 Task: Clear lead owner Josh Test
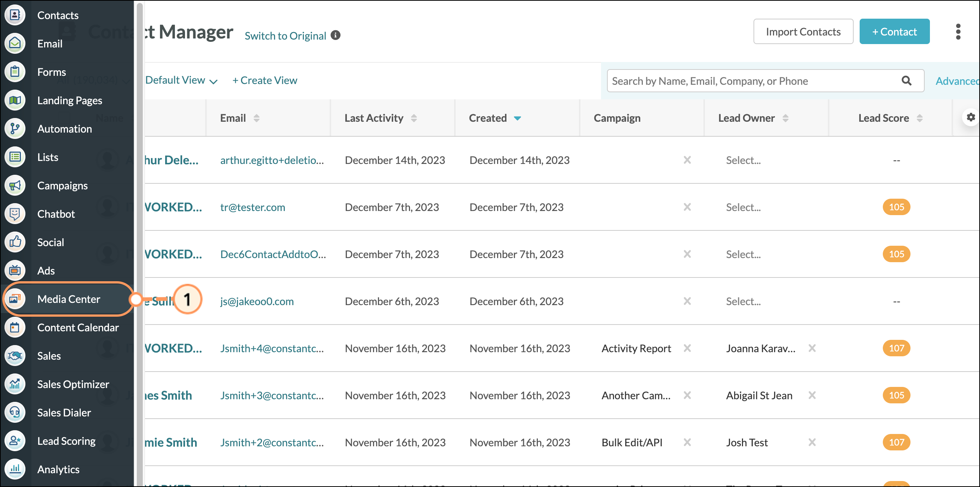[x=812, y=443]
